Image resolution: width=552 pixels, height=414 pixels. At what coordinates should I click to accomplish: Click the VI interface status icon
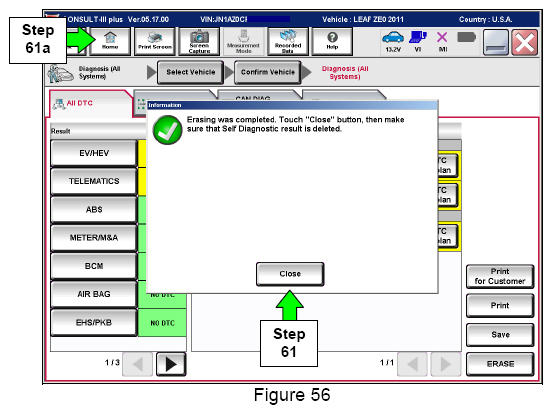tap(418, 41)
